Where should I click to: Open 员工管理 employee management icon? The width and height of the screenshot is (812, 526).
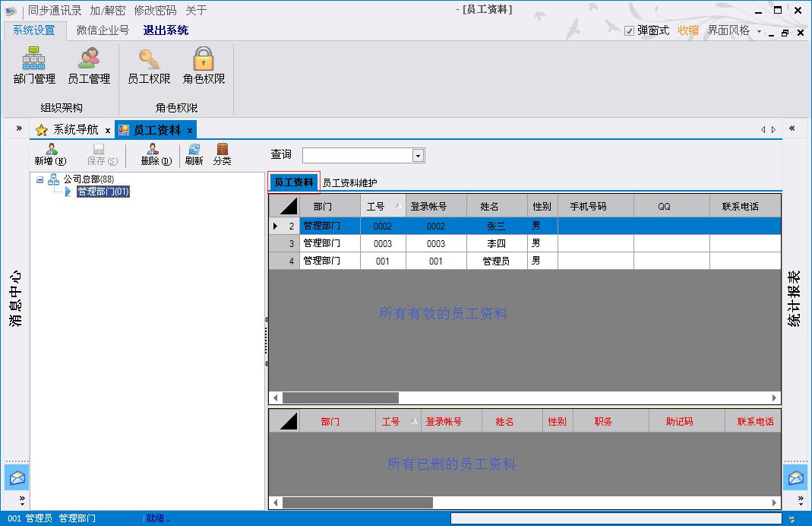coord(89,65)
